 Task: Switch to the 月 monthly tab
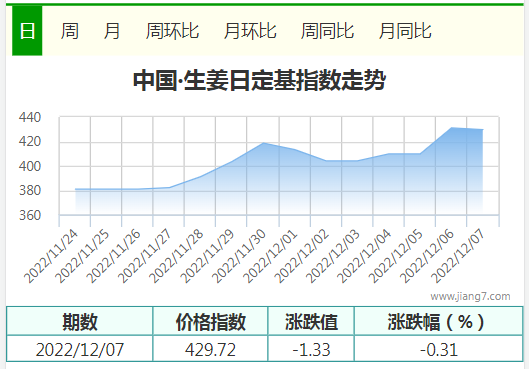pos(112,31)
